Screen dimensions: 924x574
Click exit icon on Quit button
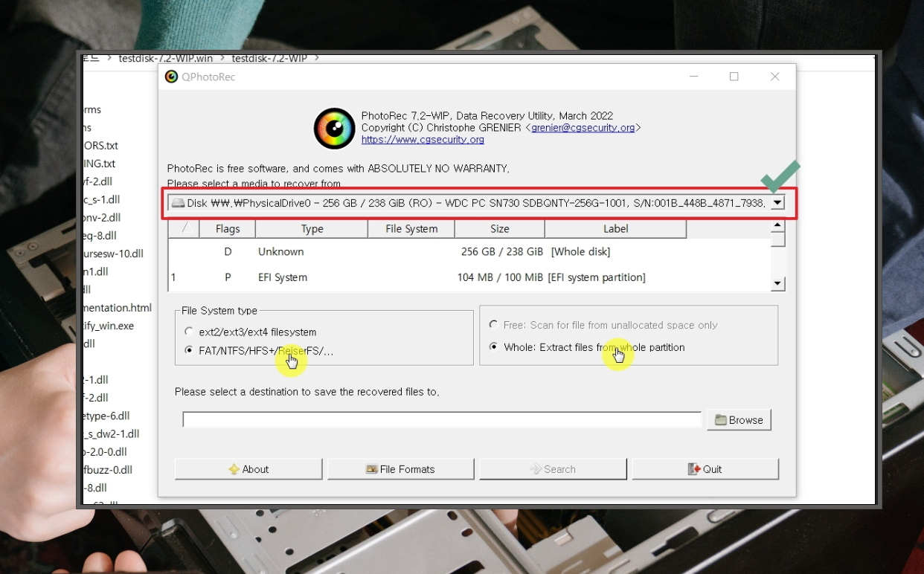click(693, 469)
